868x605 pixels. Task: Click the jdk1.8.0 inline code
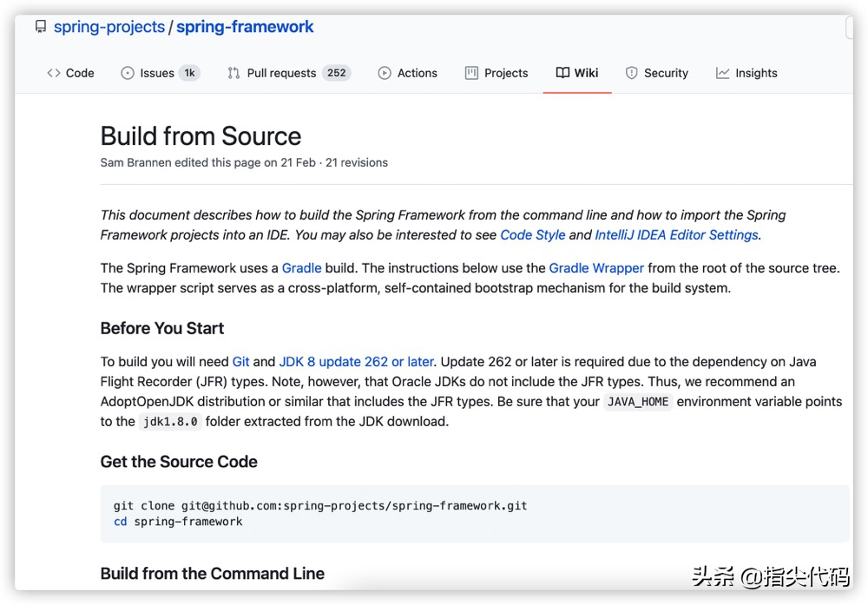170,422
